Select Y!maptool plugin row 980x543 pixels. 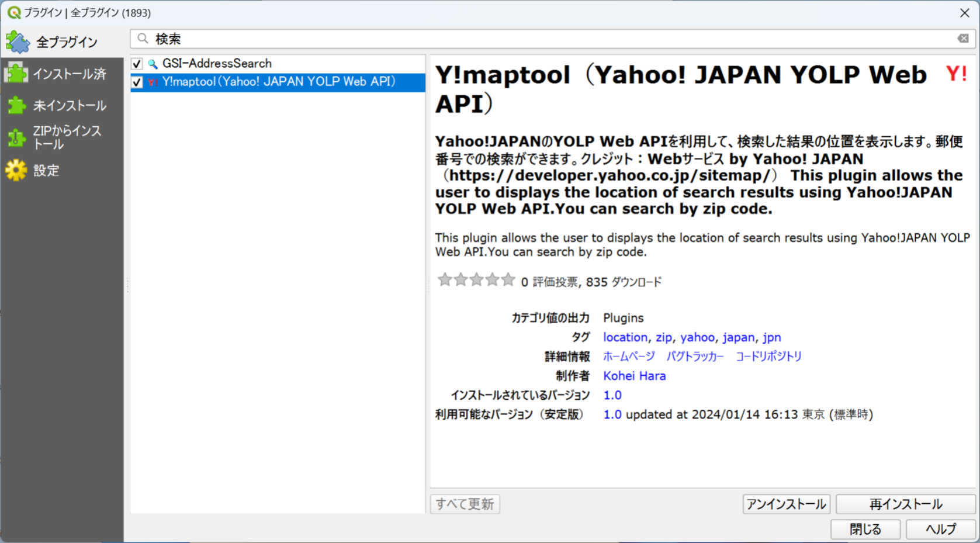pos(278,82)
